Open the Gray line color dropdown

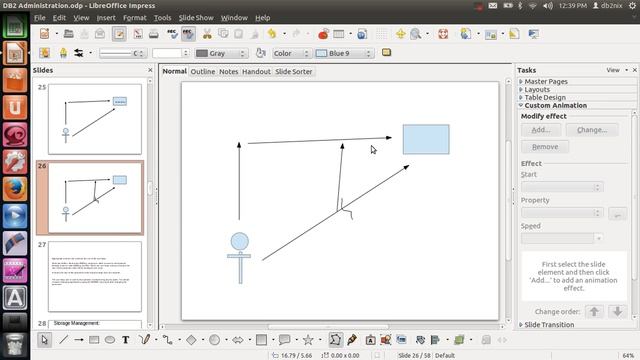pos(221,53)
